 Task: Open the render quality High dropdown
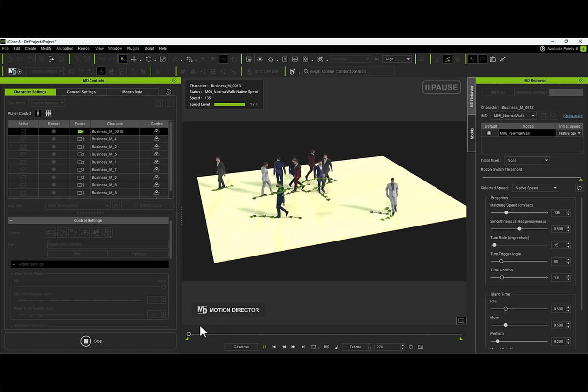coord(397,59)
